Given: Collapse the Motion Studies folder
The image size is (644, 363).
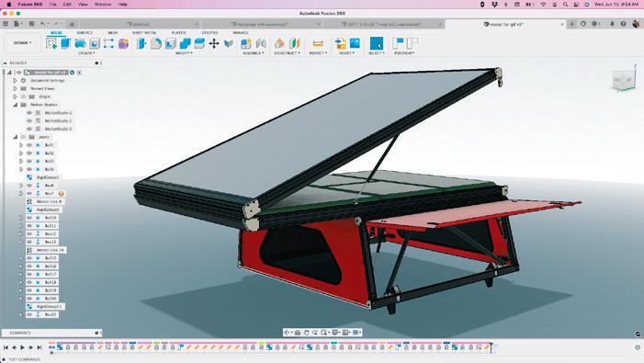Looking at the screenshot, I should (15, 105).
